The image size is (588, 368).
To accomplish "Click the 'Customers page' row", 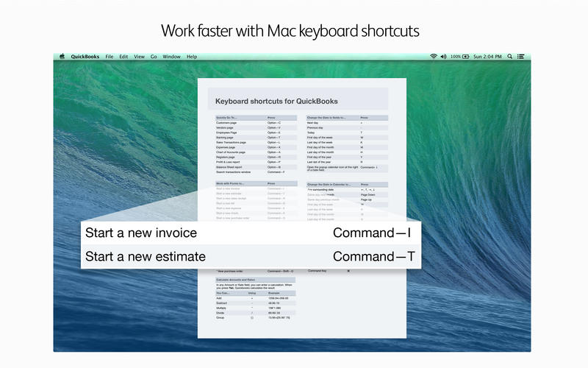I will [x=256, y=123].
